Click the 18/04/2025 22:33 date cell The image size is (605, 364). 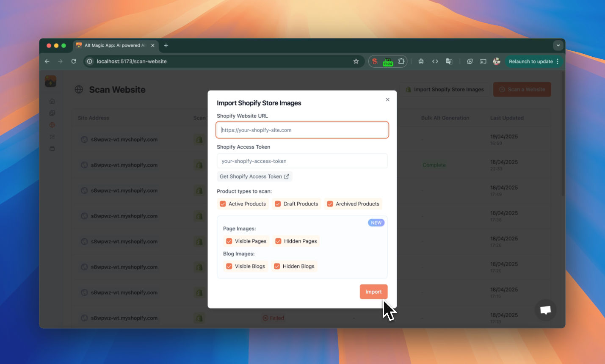[x=504, y=165]
